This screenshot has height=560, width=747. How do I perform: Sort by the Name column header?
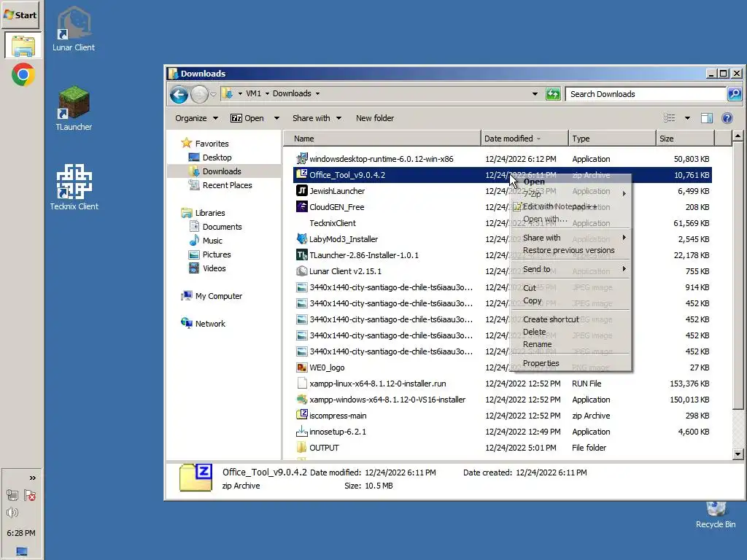point(382,139)
